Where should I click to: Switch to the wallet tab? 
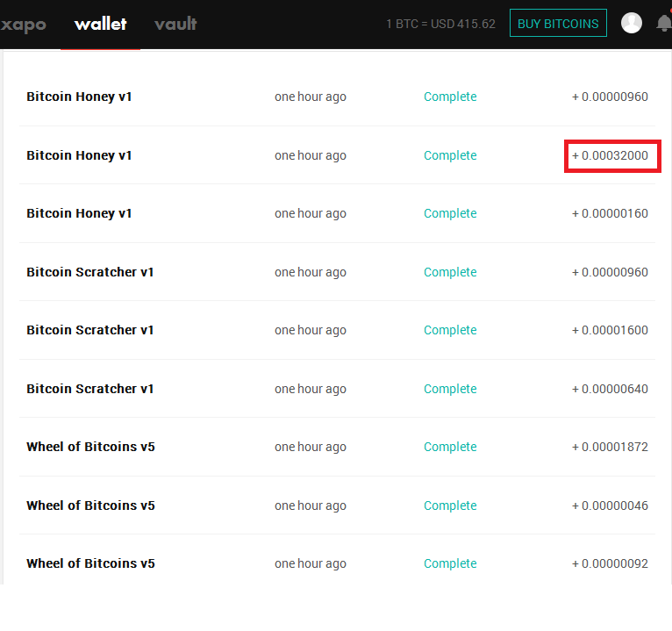(x=100, y=24)
